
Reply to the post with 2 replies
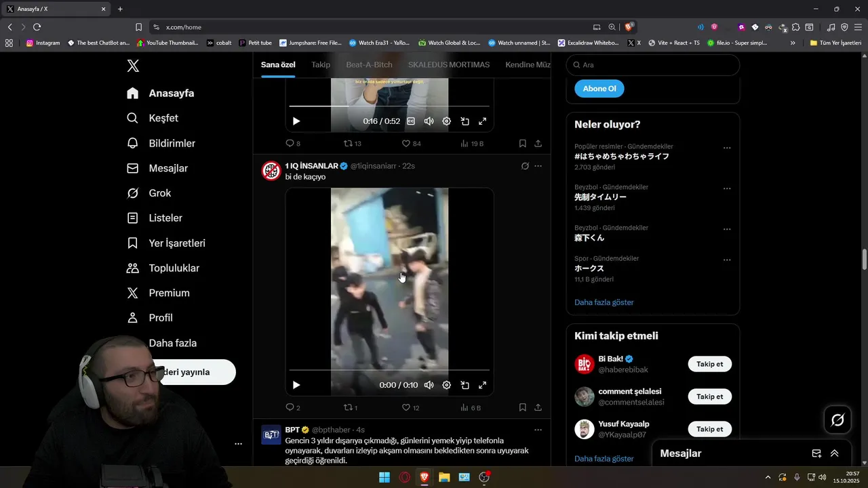coord(293,408)
